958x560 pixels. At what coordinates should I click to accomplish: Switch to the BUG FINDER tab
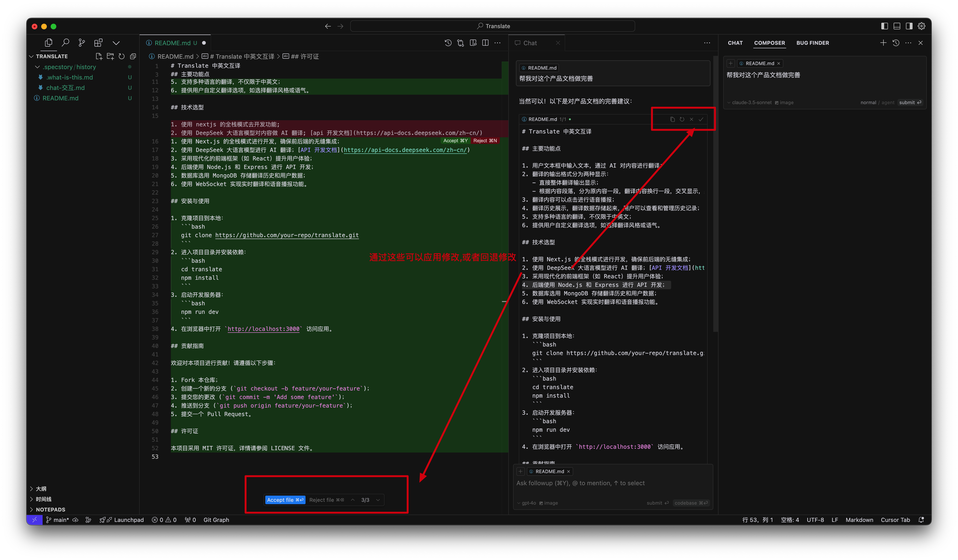[812, 43]
